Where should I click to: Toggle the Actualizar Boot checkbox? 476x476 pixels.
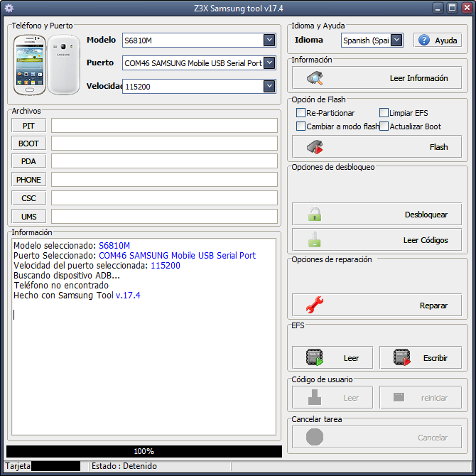[x=384, y=126]
